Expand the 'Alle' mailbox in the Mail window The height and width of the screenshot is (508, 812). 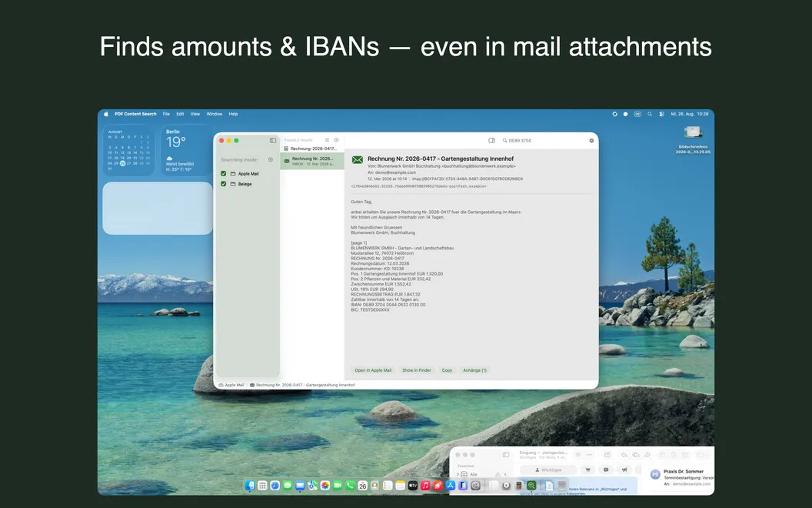(x=458, y=474)
